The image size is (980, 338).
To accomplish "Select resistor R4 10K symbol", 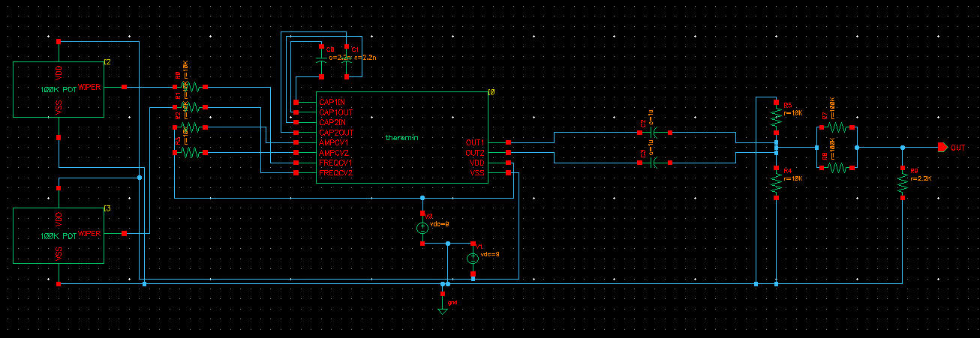I will (776, 183).
